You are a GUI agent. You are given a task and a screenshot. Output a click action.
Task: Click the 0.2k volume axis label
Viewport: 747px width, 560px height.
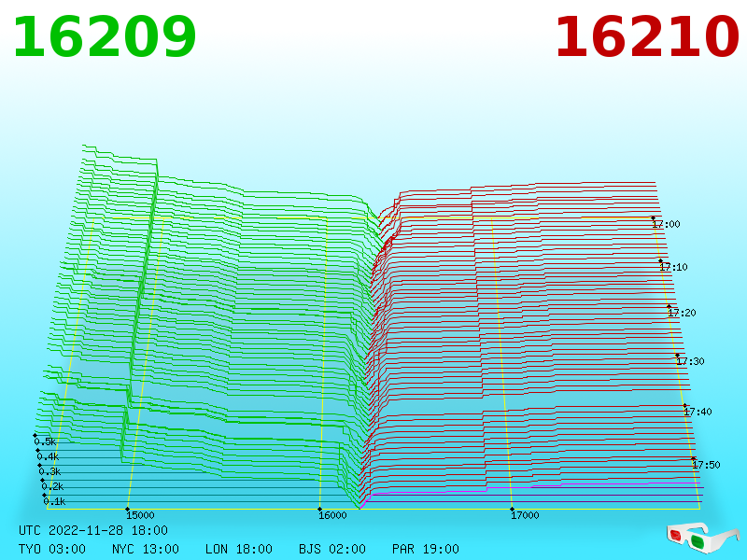52,486
